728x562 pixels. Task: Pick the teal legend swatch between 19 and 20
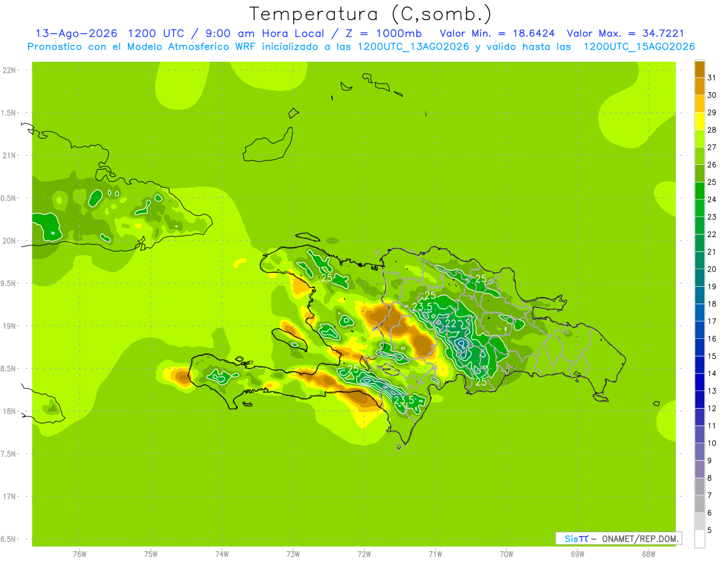click(699, 278)
